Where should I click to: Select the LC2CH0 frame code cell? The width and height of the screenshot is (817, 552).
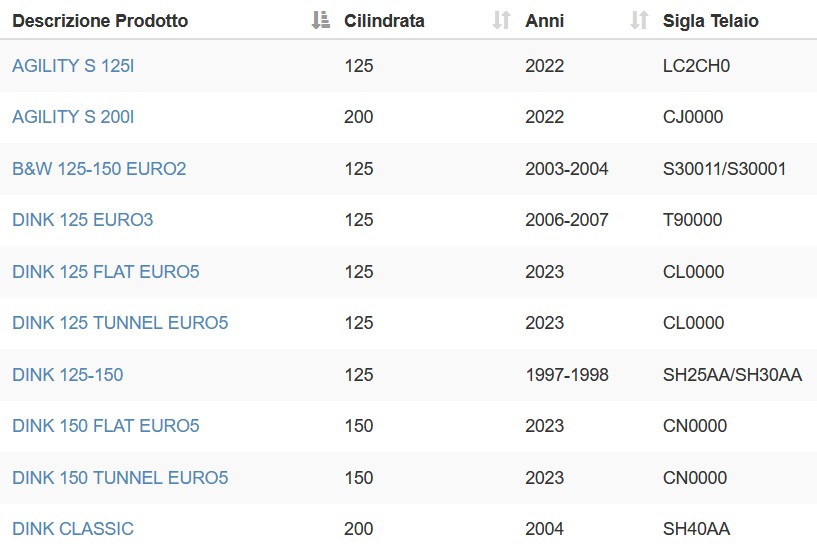(x=696, y=66)
